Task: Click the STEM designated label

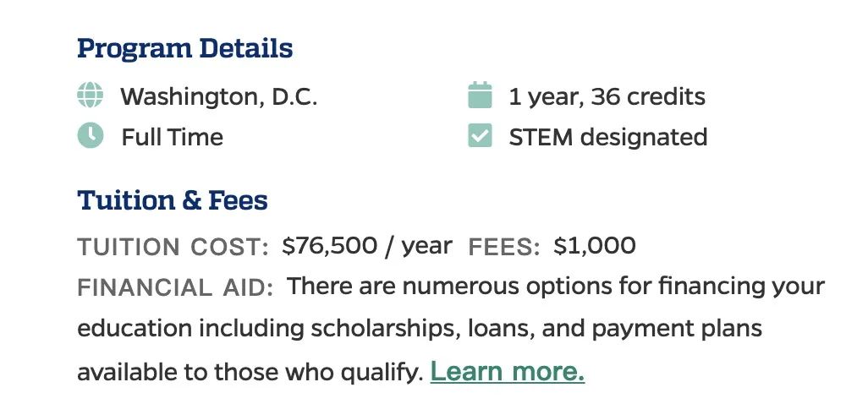Action: click(607, 137)
